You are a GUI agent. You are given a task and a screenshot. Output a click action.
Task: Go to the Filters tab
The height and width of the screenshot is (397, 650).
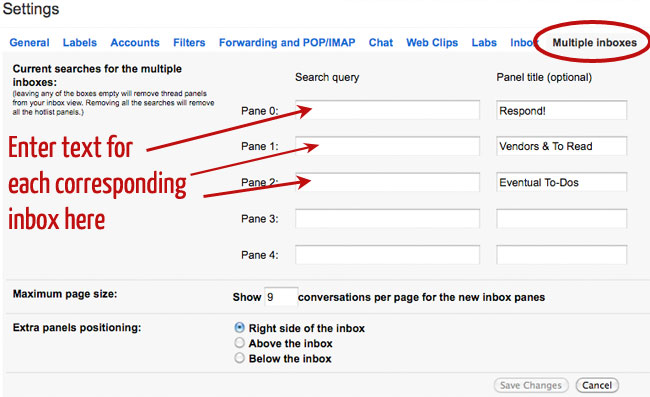189,43
